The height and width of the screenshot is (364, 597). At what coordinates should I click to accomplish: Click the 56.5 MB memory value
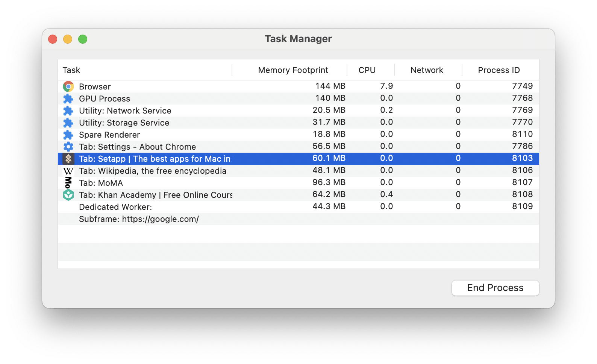coord(329,146)
